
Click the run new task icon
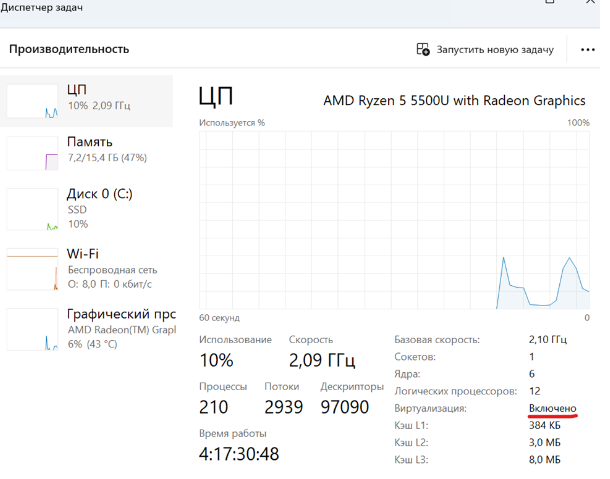(423, 49)
